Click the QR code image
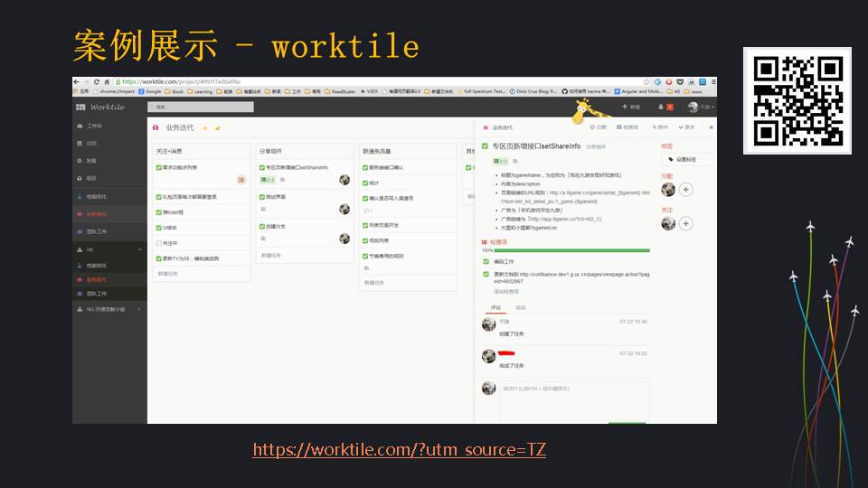 point(797,101)
